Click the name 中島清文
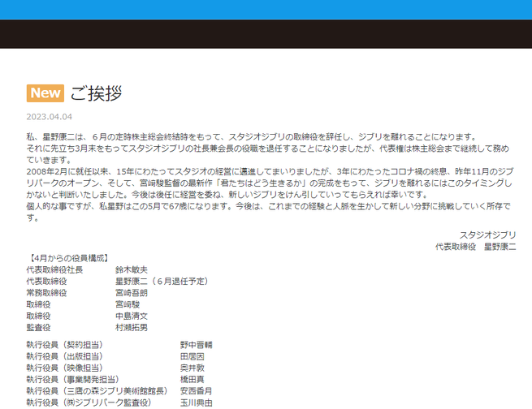Image resolution: width=532 pixels, height=409 pixels. click(132, 316)
